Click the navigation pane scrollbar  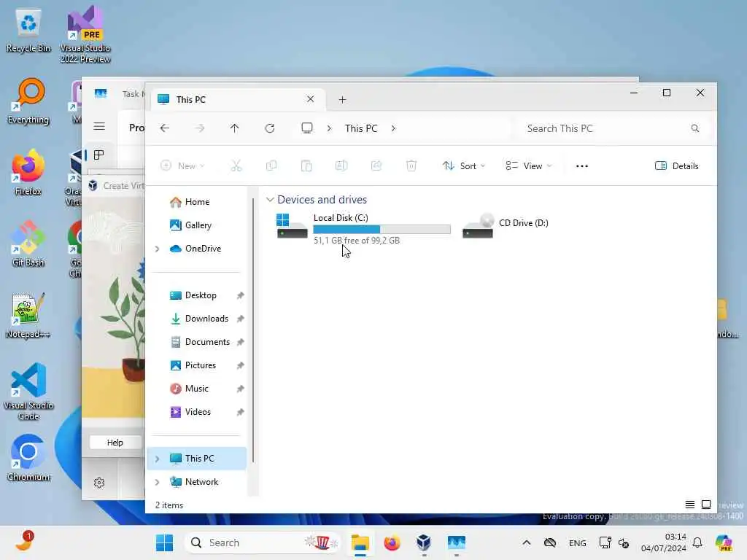(253, 330)
